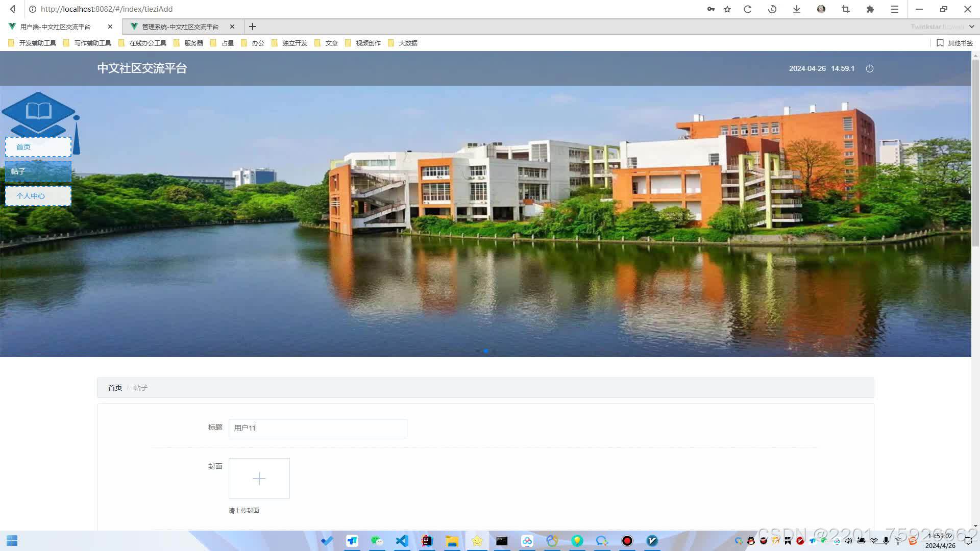Open the Windows Start menu

tap(12, 541)
